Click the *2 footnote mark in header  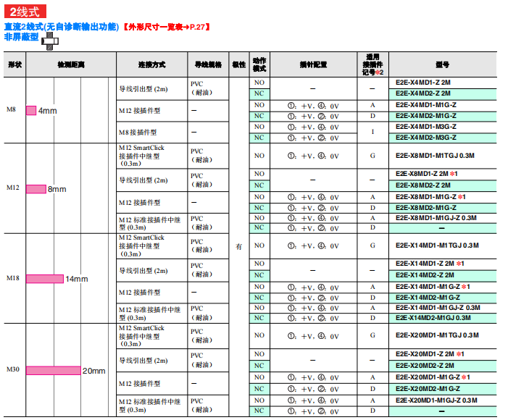click(379, 72)
